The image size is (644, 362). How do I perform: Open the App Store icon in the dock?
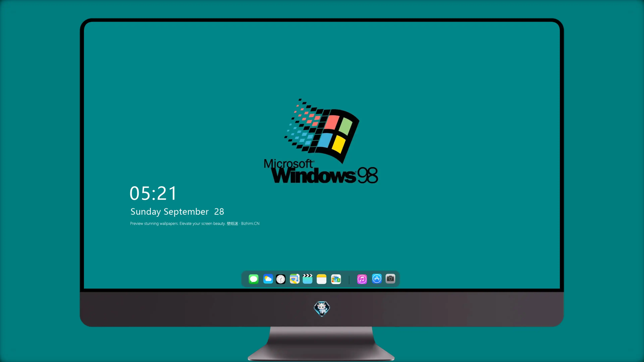tap(377, 279)
